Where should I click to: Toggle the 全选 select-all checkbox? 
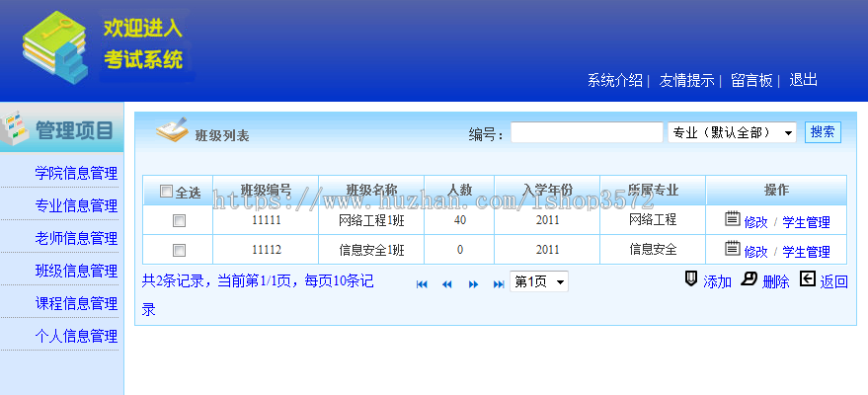166,192
